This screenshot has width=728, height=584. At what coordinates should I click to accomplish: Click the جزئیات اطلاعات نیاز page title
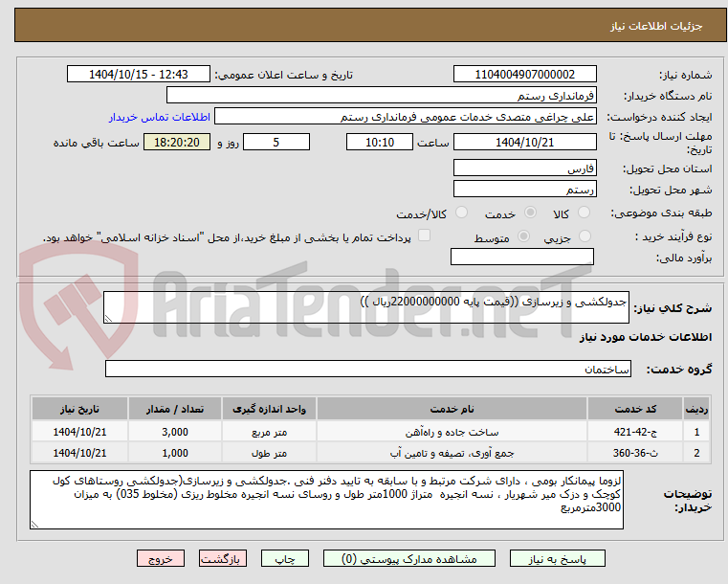coord(656,26)
